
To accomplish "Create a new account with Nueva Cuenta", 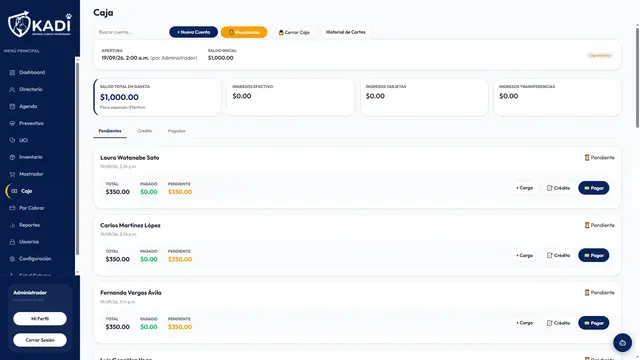I will 193,32.
